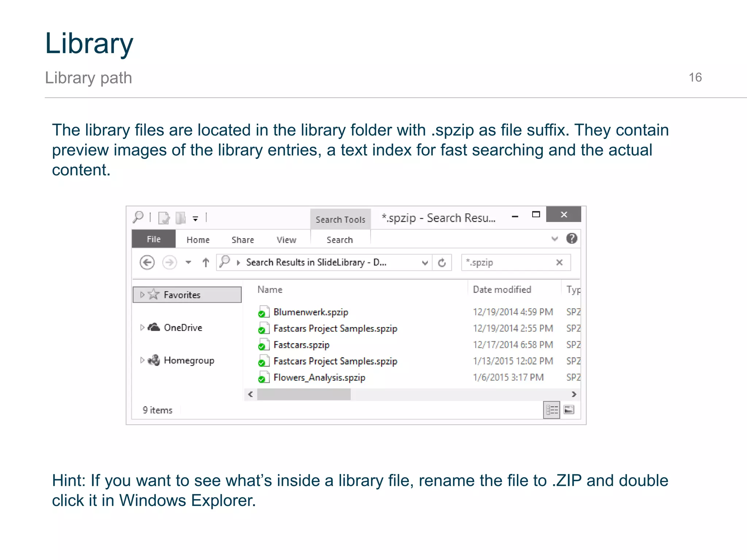Clear the *.spzip search box
This screenshot has height=560, width=747.
point(560,262)
